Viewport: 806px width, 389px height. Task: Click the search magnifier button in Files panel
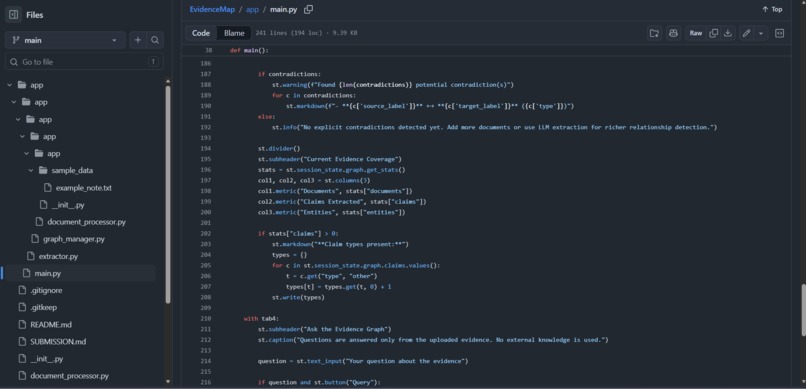point(155,40)
